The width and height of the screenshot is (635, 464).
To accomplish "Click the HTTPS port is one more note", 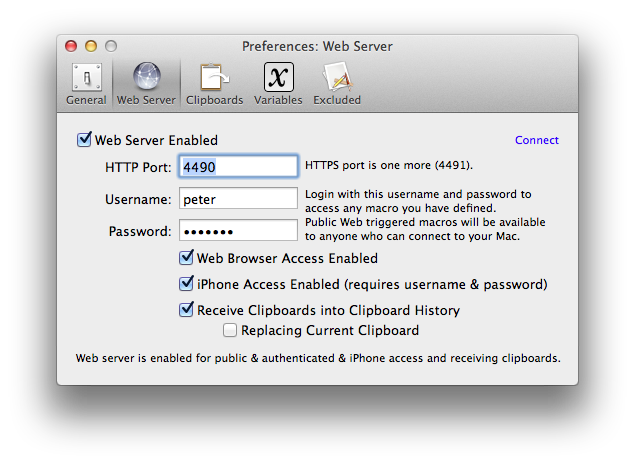I will click(389, 165).
